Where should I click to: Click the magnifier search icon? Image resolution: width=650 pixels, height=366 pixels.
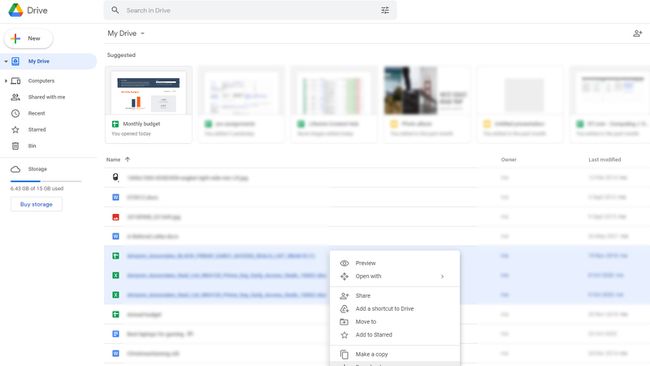pyautogui.click(x=115, y=10)
